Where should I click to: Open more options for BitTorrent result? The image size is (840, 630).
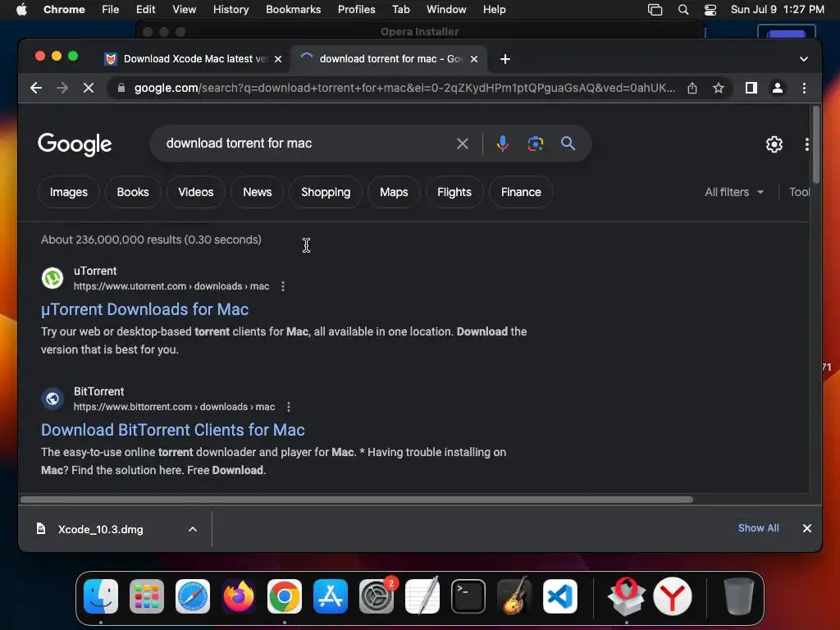(289, 407)
